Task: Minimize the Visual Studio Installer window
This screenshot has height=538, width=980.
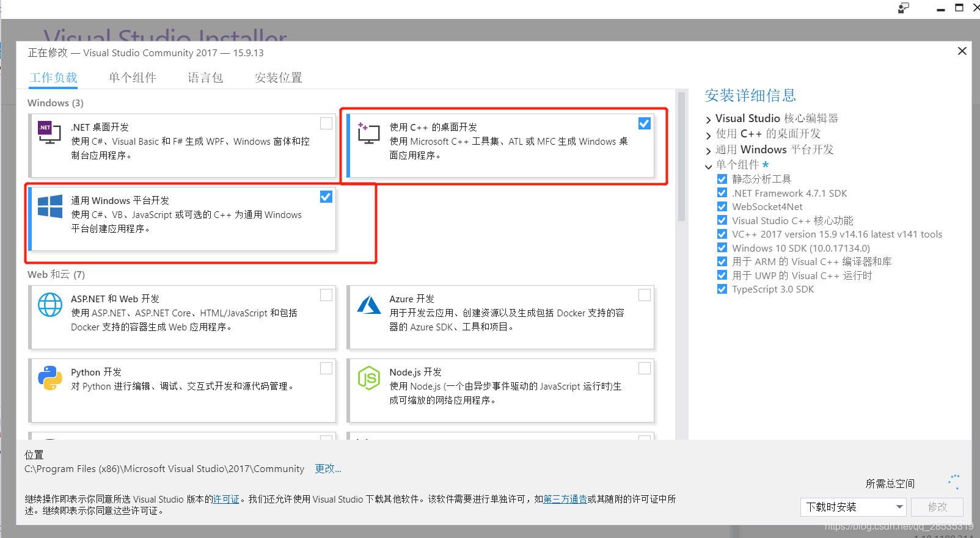Action: click(x=941, y=9)
